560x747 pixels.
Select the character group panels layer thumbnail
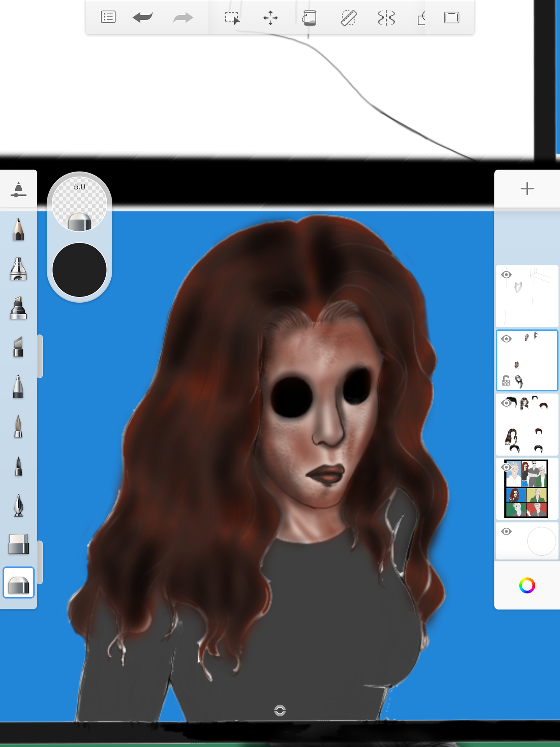pos(527,489)
